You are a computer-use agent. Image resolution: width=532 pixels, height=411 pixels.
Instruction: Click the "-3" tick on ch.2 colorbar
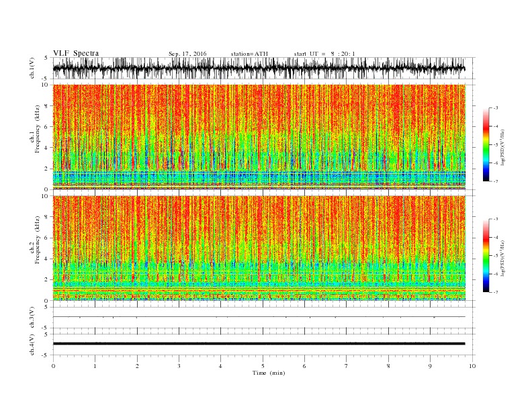(x=496, y=219)
